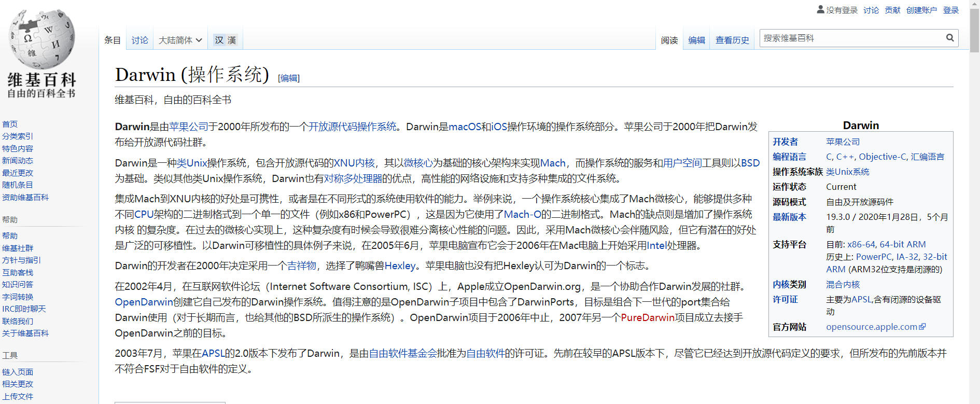
Task: Open 新闻动态 in the sidebar
Action: [18, 161]
